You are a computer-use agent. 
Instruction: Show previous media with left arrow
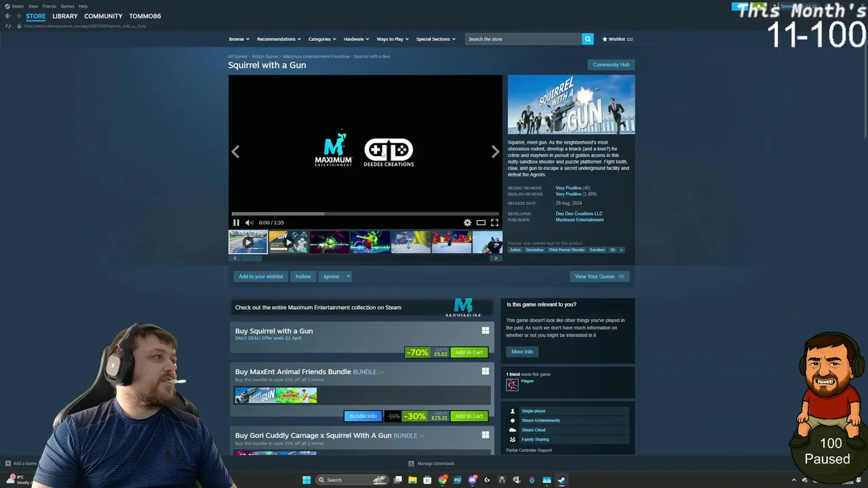[x=235, y=152]
